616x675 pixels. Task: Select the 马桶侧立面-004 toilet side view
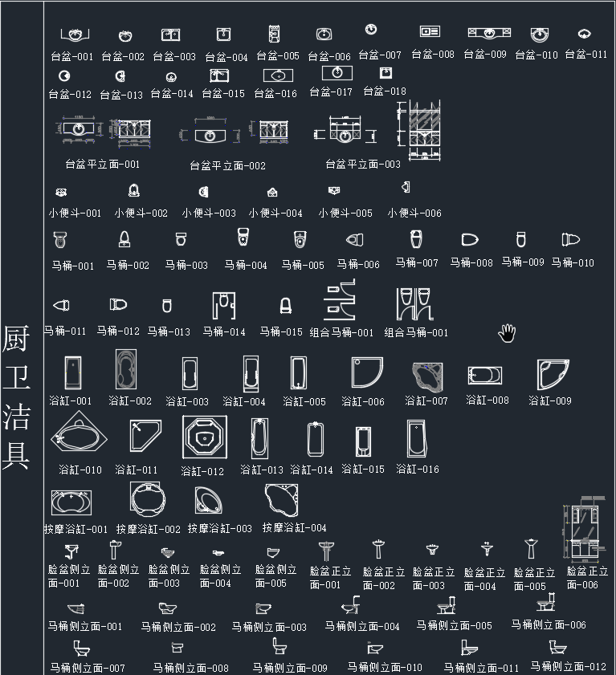click(351, 605)
